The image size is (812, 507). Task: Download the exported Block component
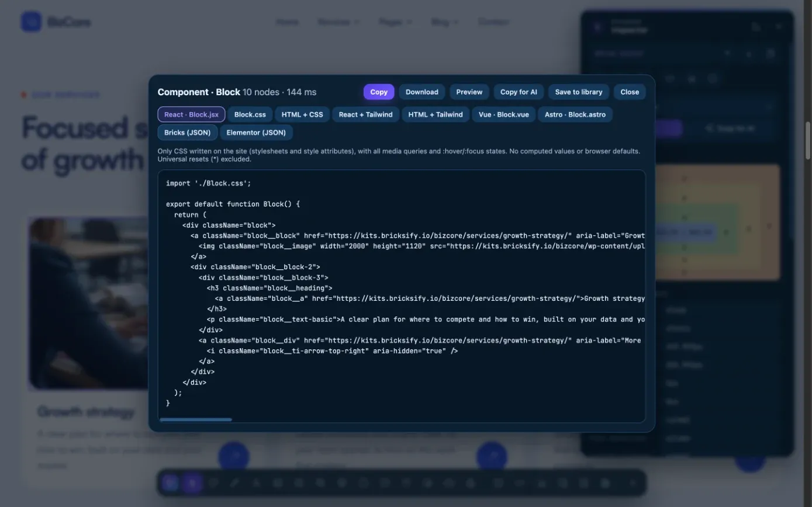point(422,92)
